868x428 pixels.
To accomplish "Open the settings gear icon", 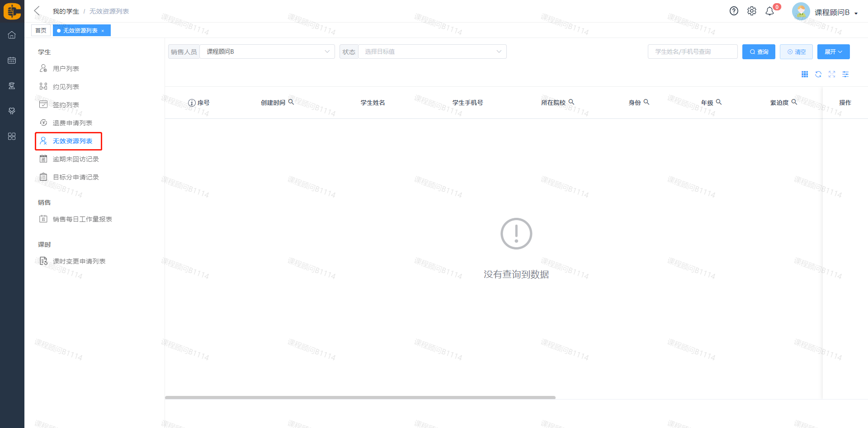I will 751,11.
